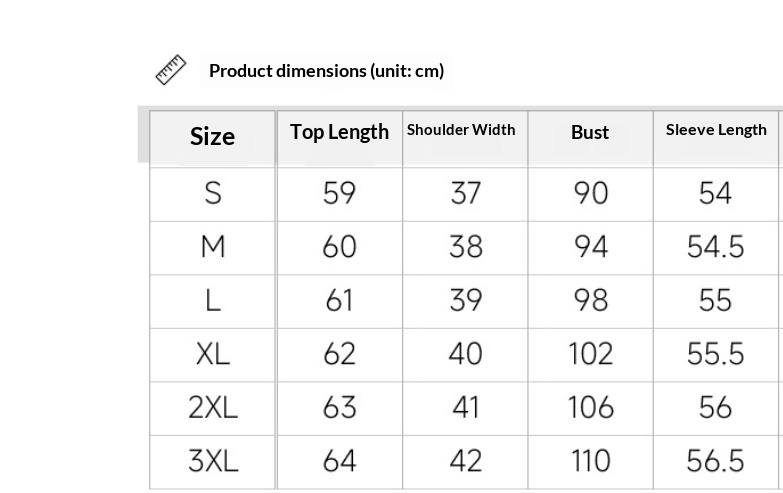Click the Product dimensions title text
Viewport: 783px width, 493px height.
[326, 71]
